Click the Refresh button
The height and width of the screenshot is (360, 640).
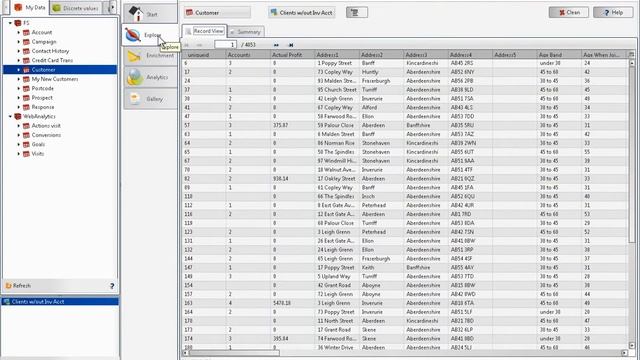point(18,286)
